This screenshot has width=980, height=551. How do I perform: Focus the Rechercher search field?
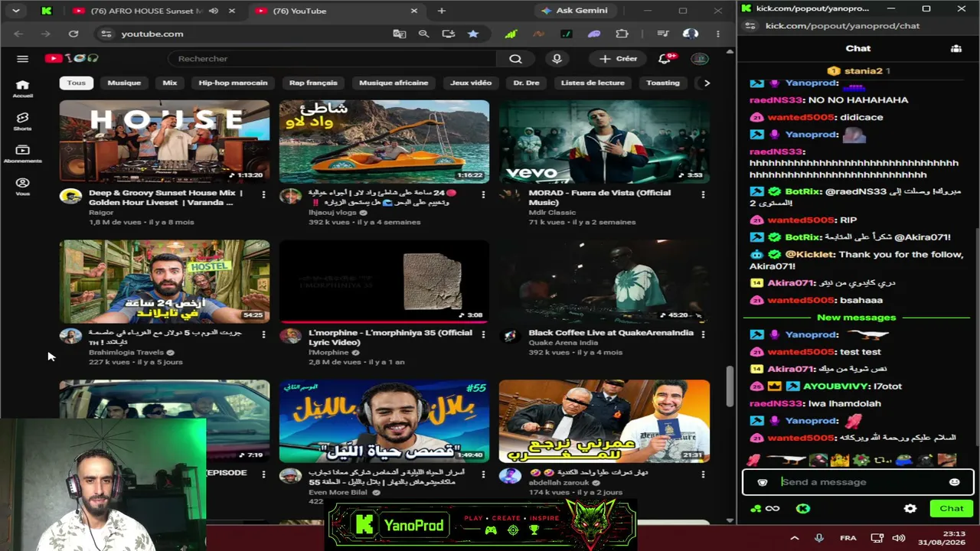[x=333, y=59]
